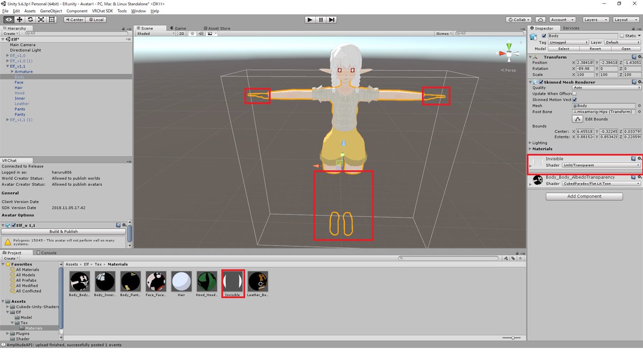The height and width of the screenshot is (364, 643).
Task: Click the Inspector panel lock icon
Action: (633, 28)
